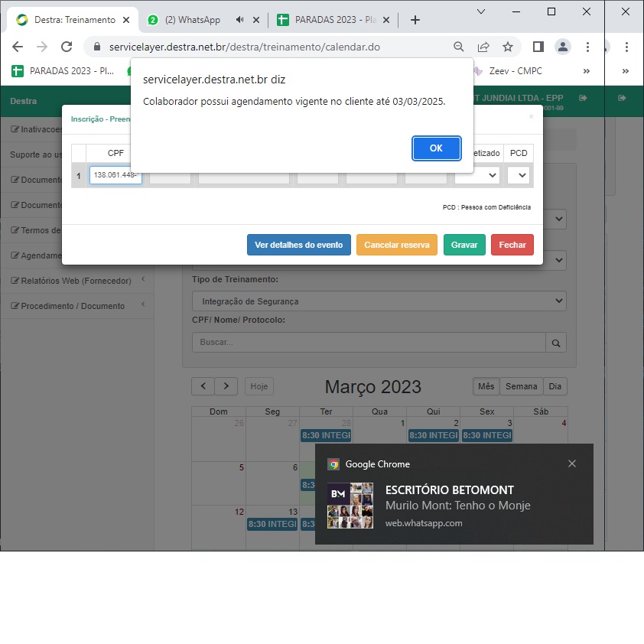
Task: Click the CPF input field
Action: [x=115, y=175]
